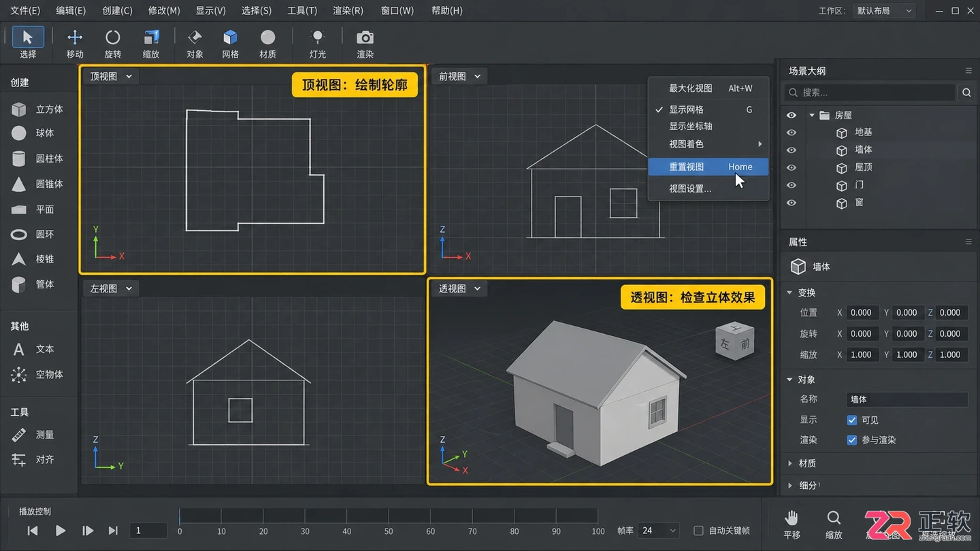Add a 圆锥体 cone

tap(38, 184)
